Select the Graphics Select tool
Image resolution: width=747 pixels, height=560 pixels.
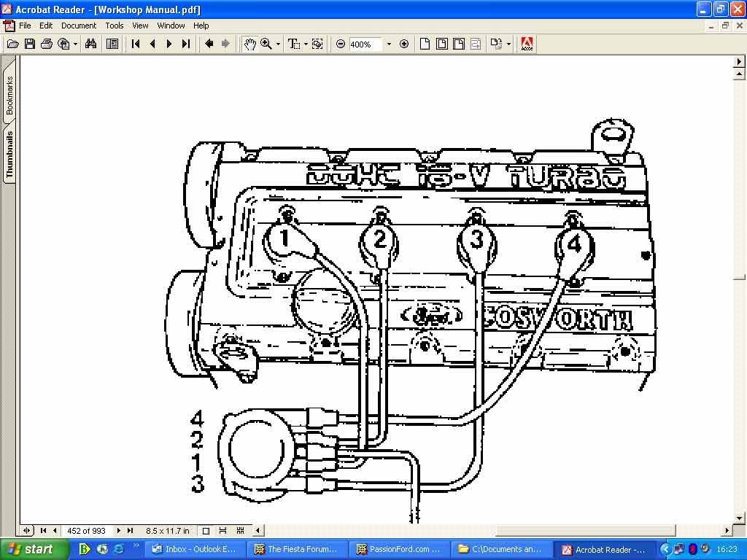317,44
